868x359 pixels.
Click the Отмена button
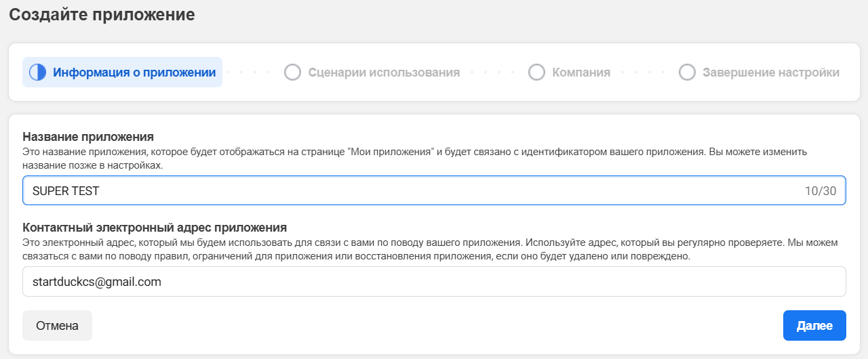[57, 326]
